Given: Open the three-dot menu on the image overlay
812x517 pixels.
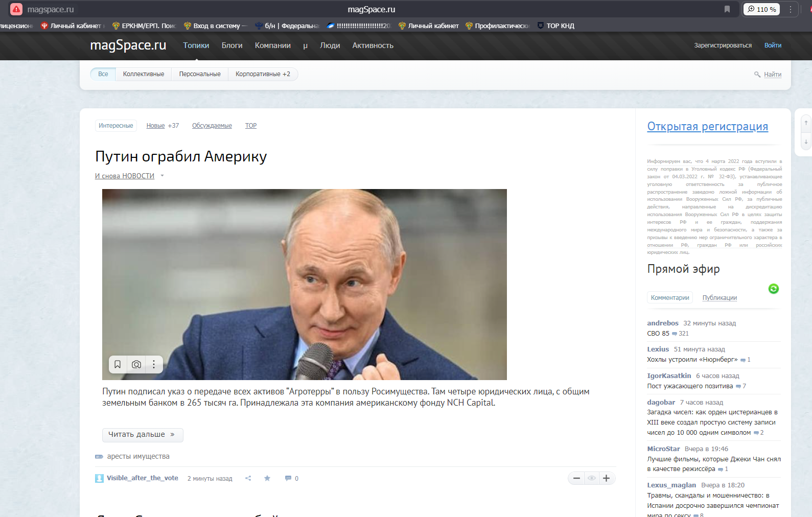Looking at the screenshot, I should tap(154, 364).
